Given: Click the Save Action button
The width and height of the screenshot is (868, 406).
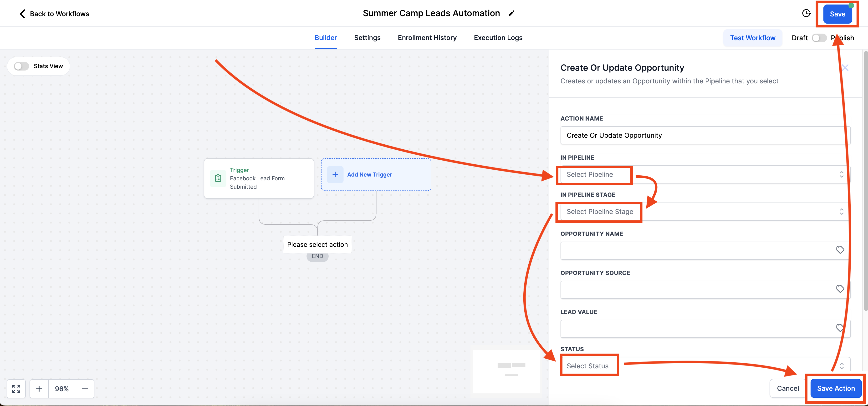Looking at the screenshot, I should coord(836,388).
